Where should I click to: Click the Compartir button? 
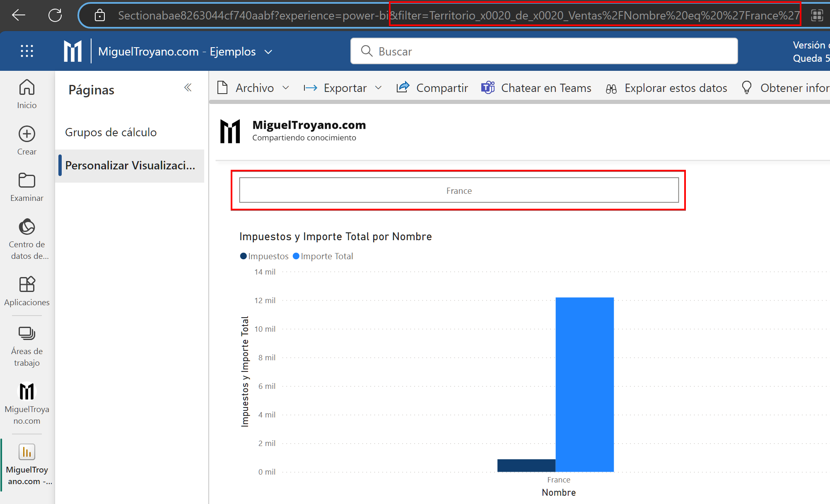[x=432, y=88]
